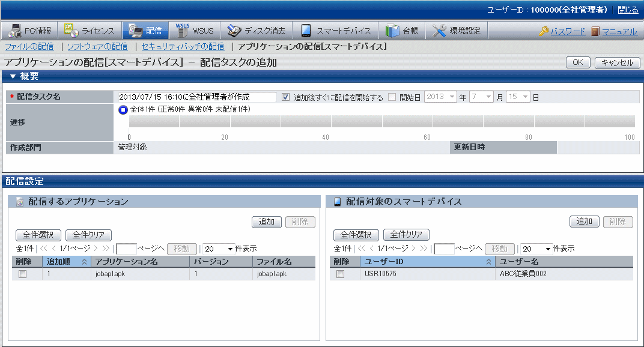
Task: Click the 進捗 progress bar
Action: click(x=381, y=121)
